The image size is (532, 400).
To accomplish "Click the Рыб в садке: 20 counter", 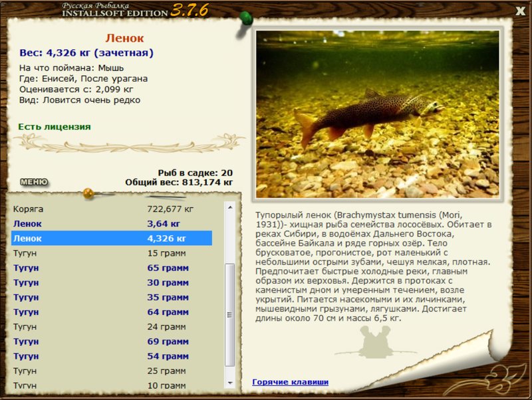I will [196, 173].
